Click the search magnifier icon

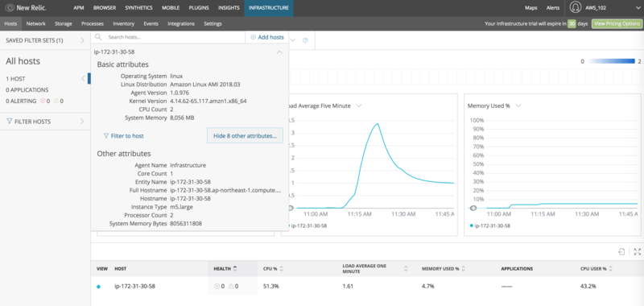click(98, 37)
